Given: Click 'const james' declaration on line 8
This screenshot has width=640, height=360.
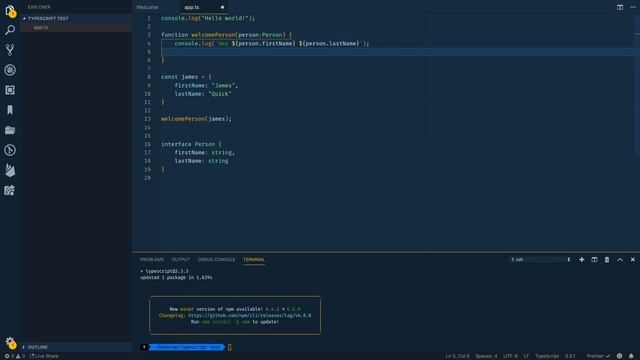Looking at the screenshot, I should [179, 77].
